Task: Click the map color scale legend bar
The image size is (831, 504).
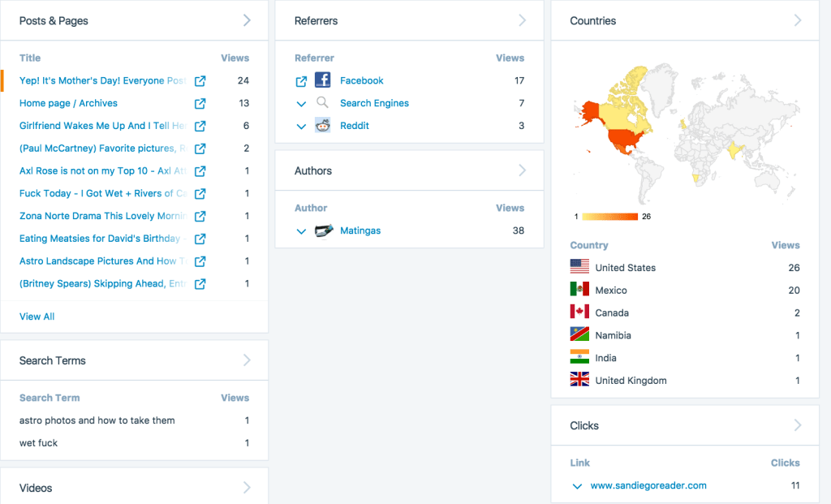Action: [x=609, y=217]
